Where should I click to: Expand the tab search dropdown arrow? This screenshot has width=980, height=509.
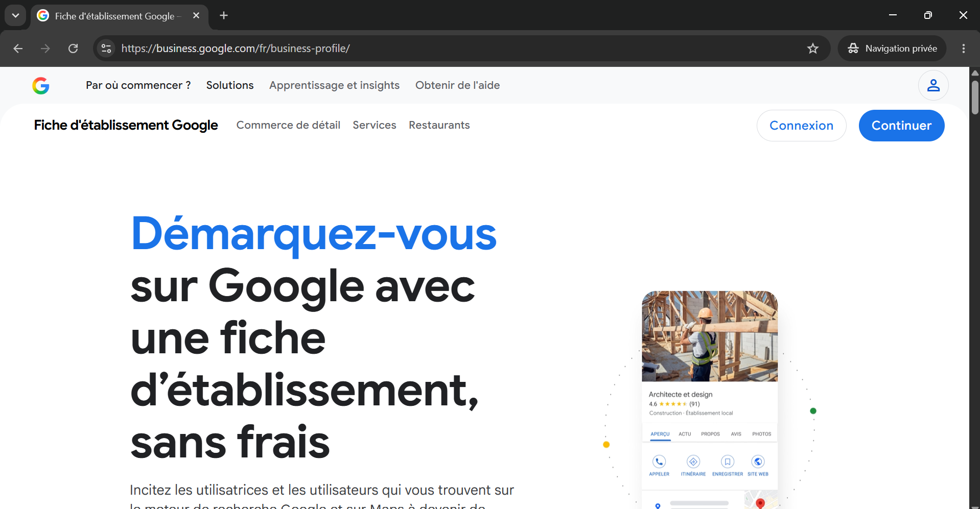(15, 16)
